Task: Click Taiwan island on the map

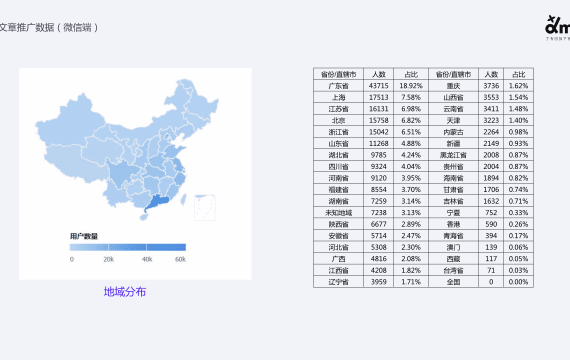Action: [x=184, y=199]
